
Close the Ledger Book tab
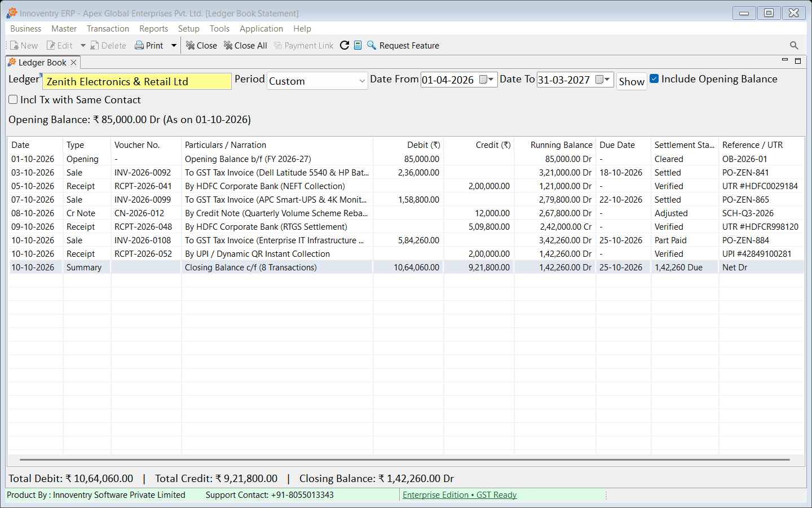(73, 63)
